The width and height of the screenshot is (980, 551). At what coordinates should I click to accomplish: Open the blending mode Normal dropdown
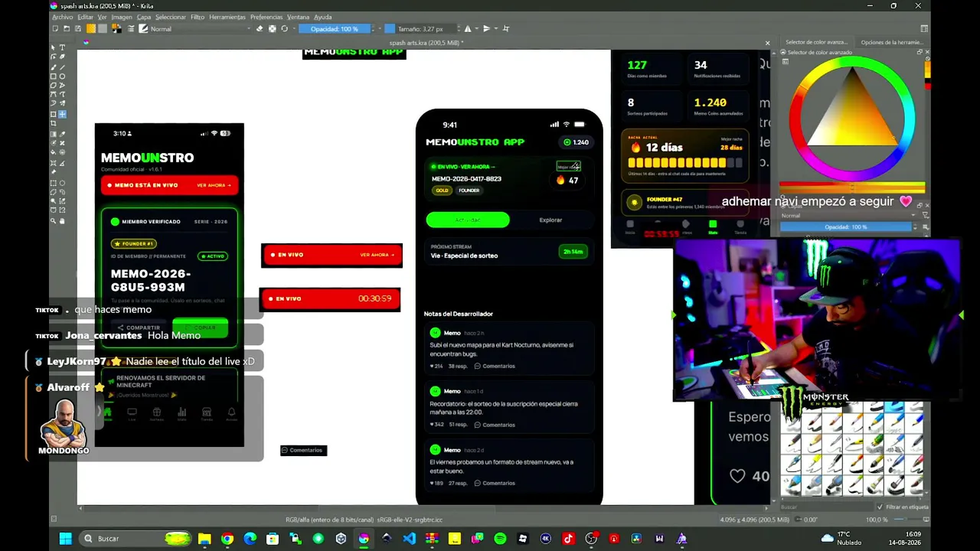[x=201, y=29]
